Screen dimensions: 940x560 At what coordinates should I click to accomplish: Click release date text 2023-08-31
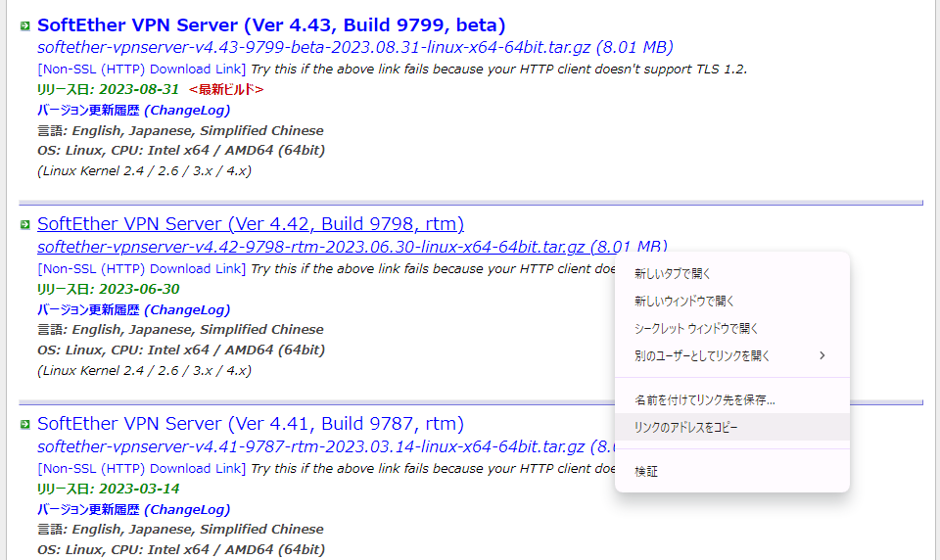coord(139,89)
